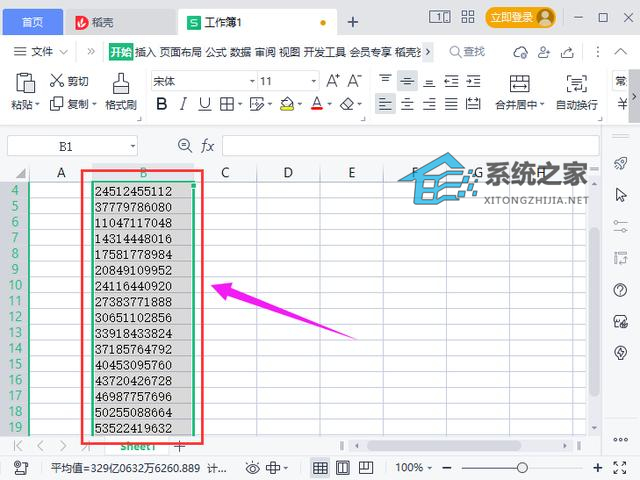Decrease font size with A- icon
The image size is (640, 480).
354,81
